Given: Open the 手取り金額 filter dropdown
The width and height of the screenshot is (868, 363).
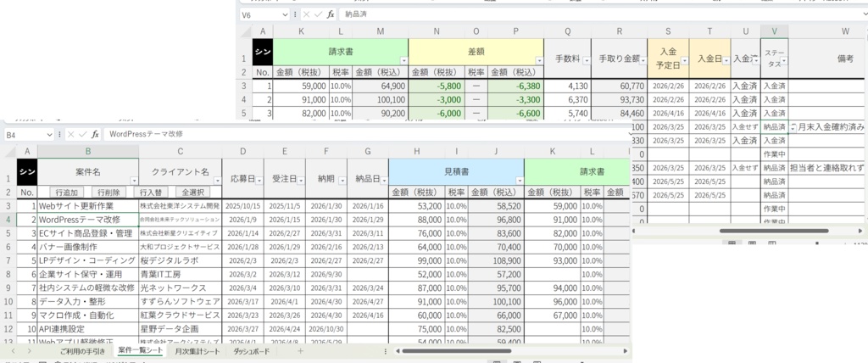Looking at the screenshot, I should [643, 60].
